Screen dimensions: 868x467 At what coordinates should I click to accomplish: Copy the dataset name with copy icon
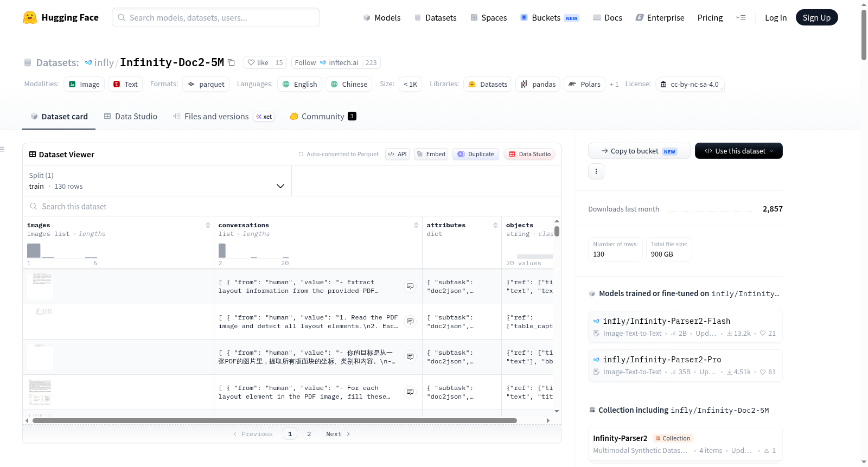point(231,62)
